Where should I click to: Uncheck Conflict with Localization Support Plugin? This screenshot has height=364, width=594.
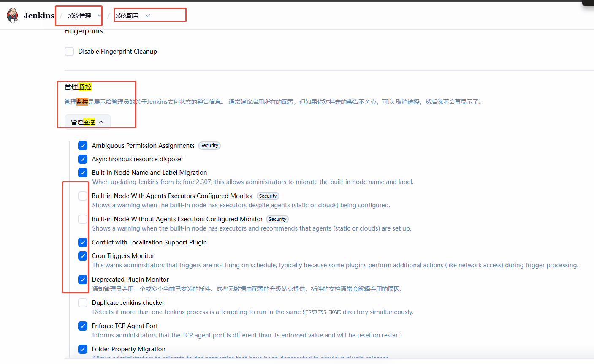tap(83, 242)
